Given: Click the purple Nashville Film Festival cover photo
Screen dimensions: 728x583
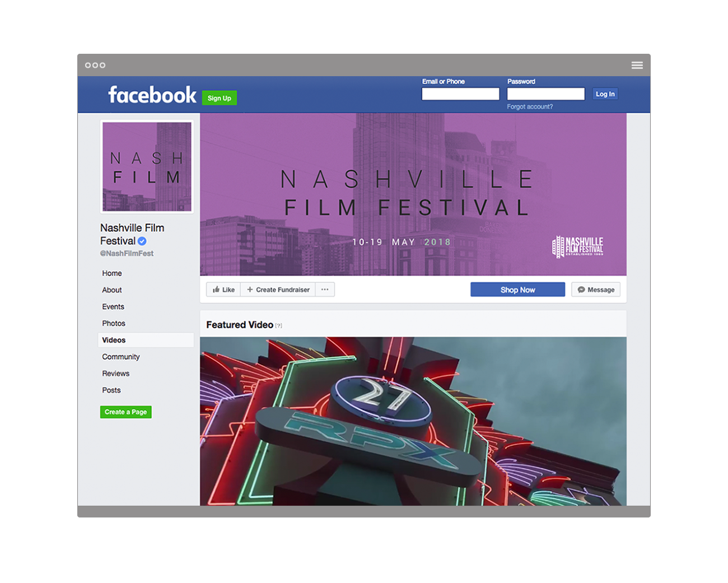Looking at the screenshot, I should click(413, 194).
